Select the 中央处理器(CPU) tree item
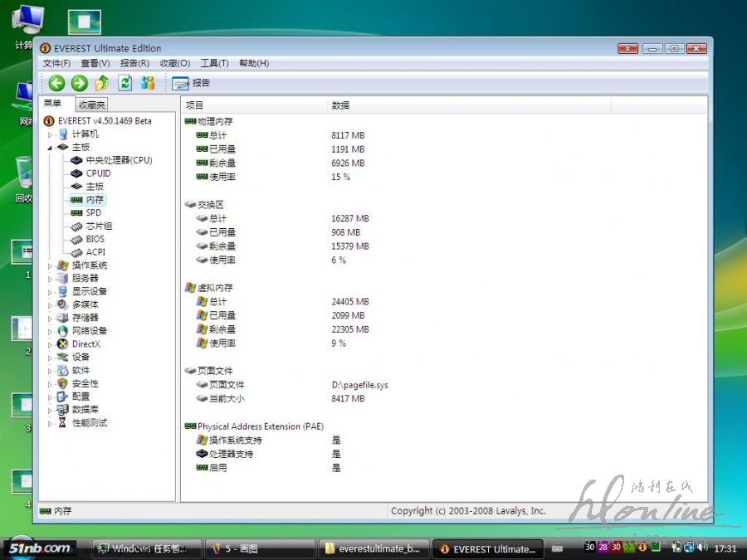 pos(119,160)
